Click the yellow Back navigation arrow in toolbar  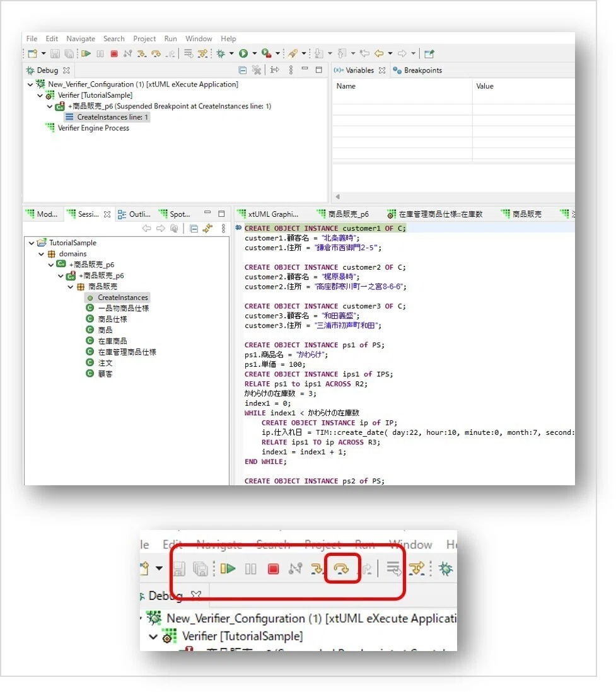click(379, 54)
